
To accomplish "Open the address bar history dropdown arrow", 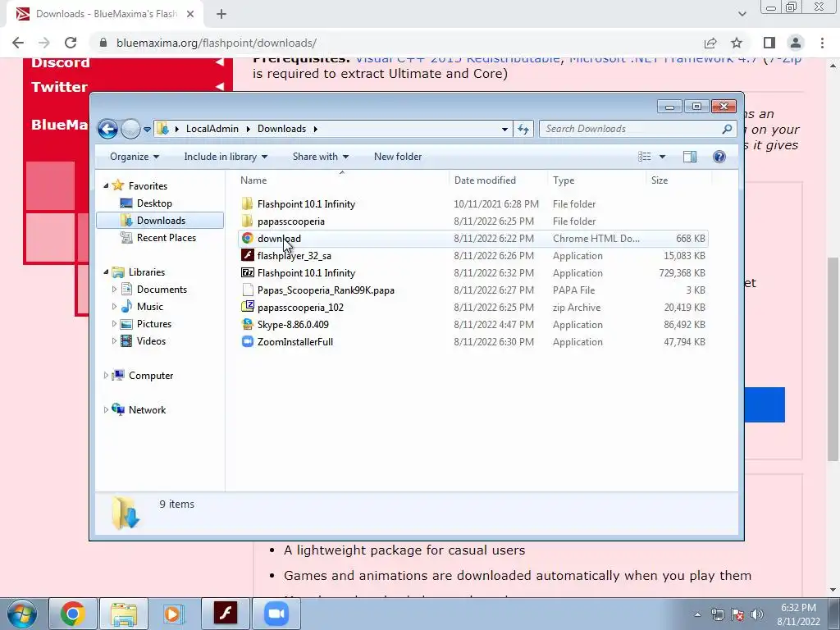I will pos(504,129).
